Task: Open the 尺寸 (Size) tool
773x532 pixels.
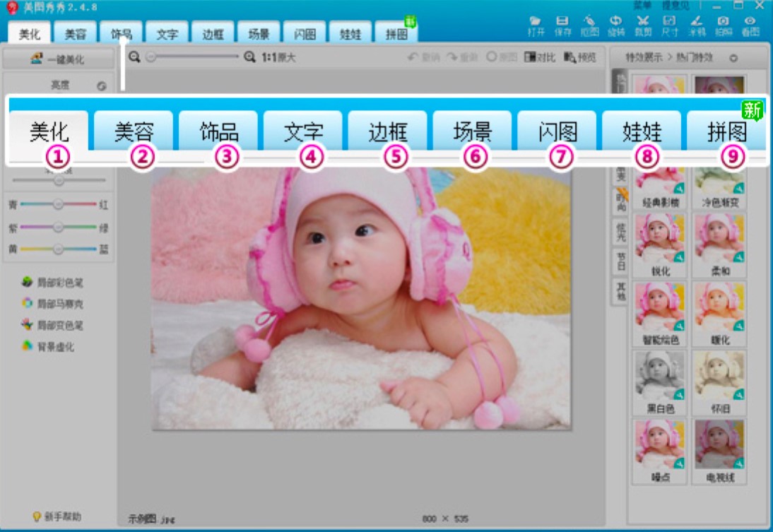Action: pyautogui.click(x=669, y=25)
